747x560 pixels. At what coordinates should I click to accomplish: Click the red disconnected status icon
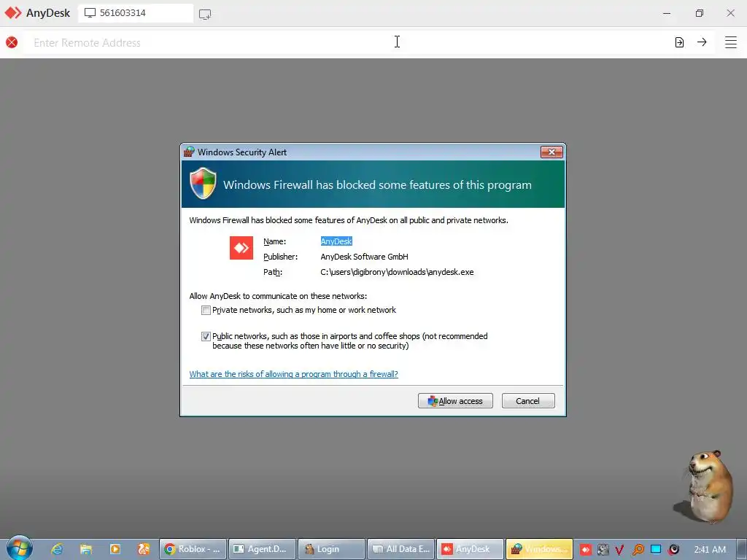point(12,42)
